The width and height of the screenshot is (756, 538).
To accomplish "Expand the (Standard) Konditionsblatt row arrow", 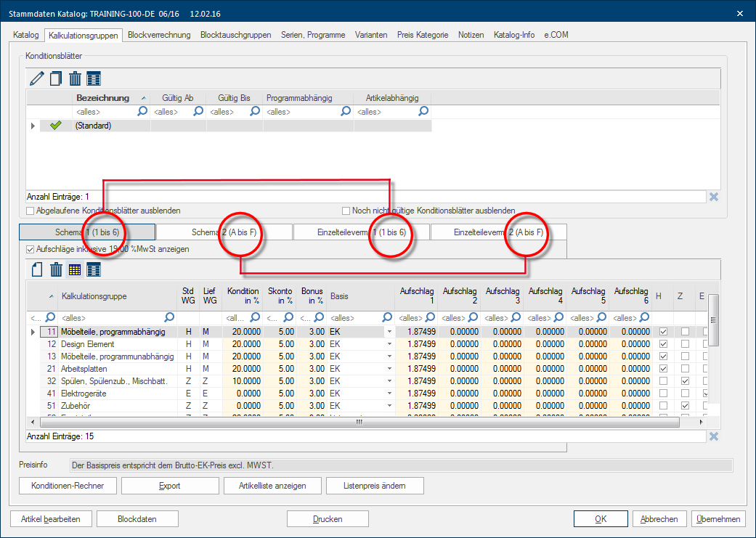I will tap(32, 126).
